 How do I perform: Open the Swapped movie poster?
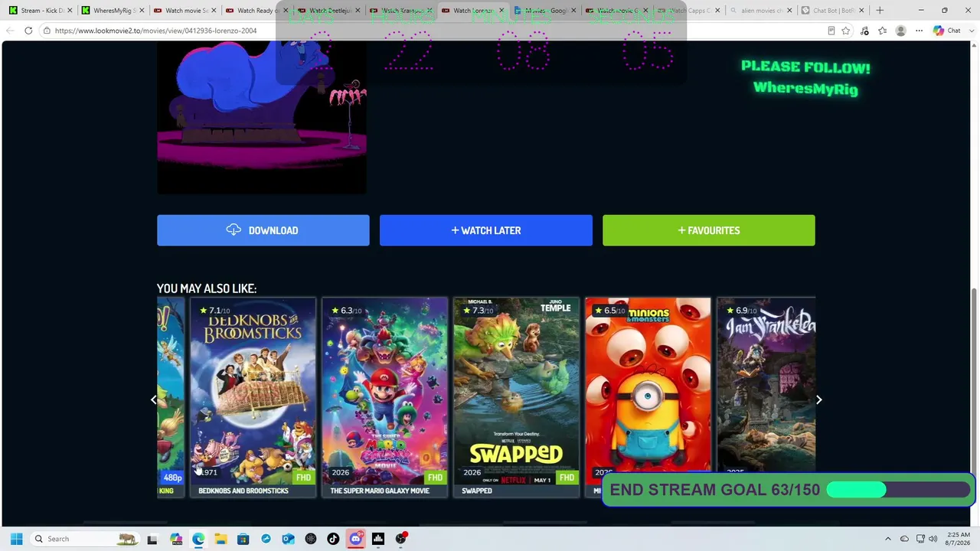[x=516, y=390]
